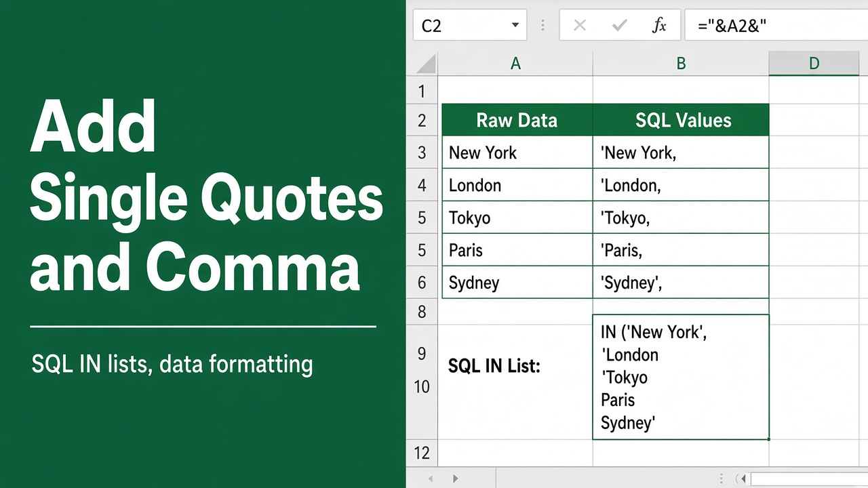Select column A header
The height and width of the screenshot is (488, 868).
point(515,64)
